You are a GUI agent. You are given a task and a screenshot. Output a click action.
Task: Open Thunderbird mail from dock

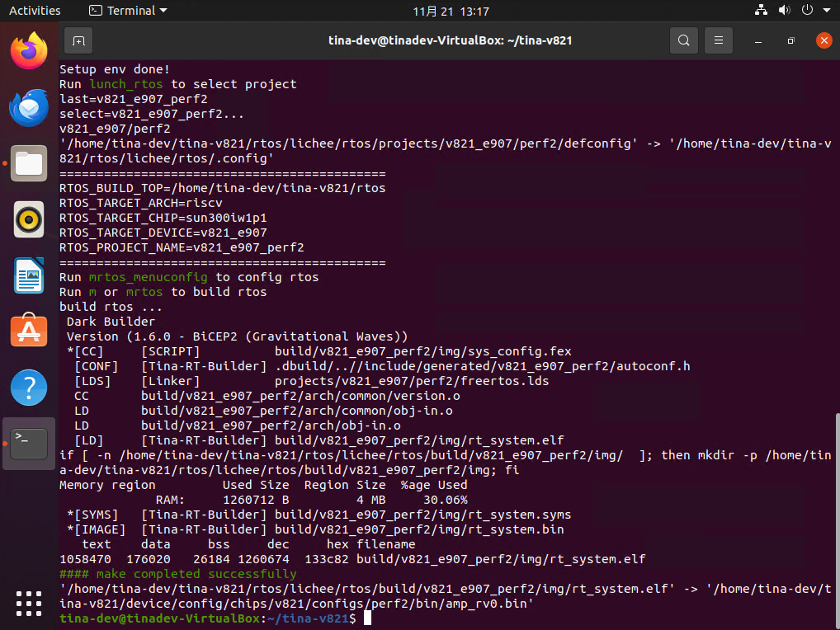pyautogui.click(x=29, y=107)
